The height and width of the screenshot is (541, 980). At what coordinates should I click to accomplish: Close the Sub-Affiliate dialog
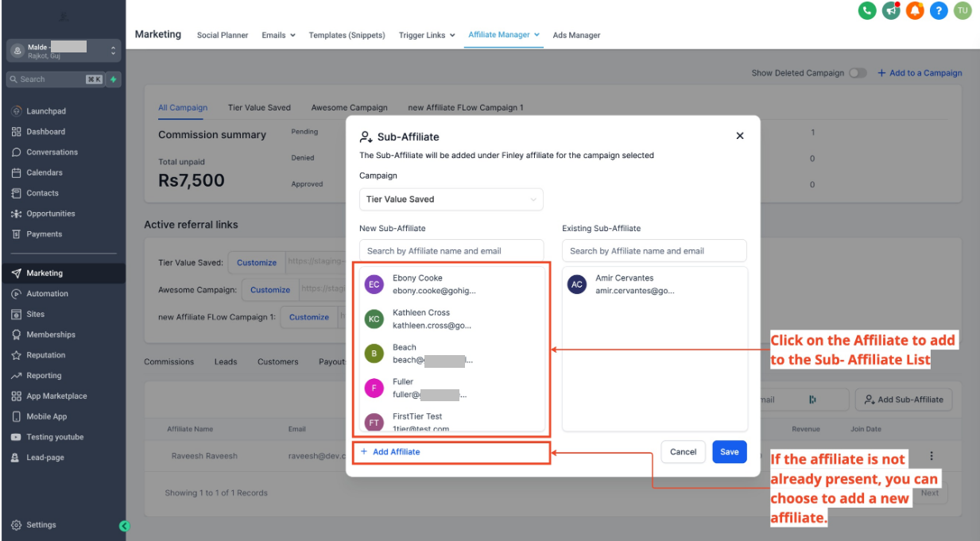click(740, 136)
